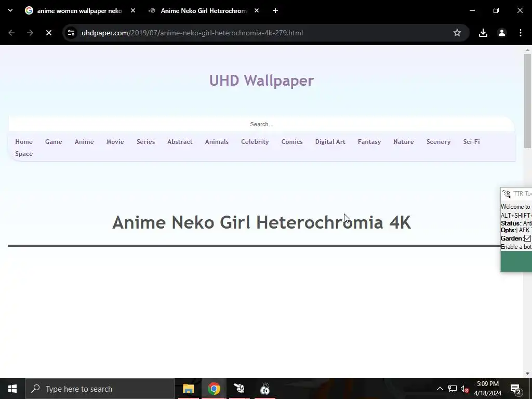Open site information icon in address bar
This screenshot has width=532, height=399.
[71, 33]
